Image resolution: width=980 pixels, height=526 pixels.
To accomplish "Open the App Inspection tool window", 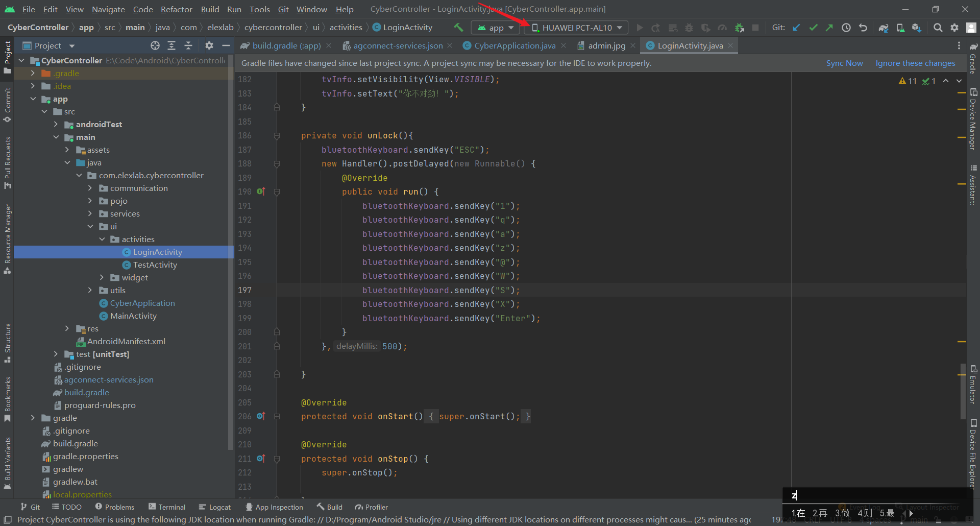I will coord(274,507).
